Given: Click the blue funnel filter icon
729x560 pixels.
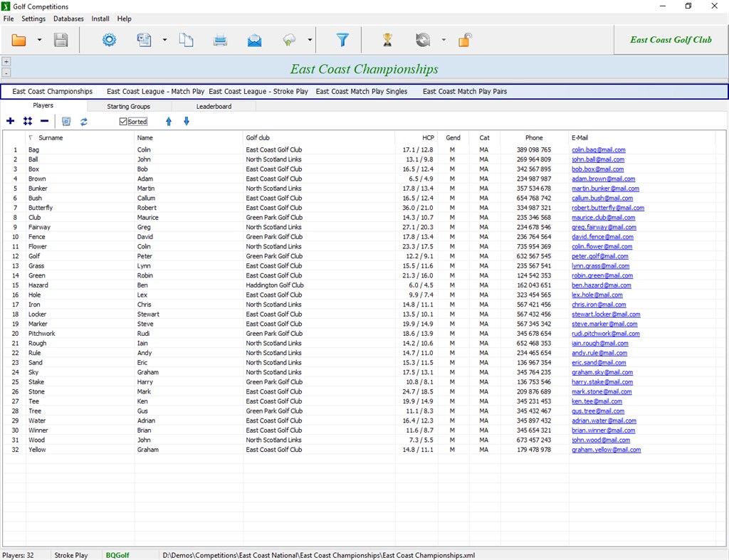Looking at the screenshot, I should [342, 40].
